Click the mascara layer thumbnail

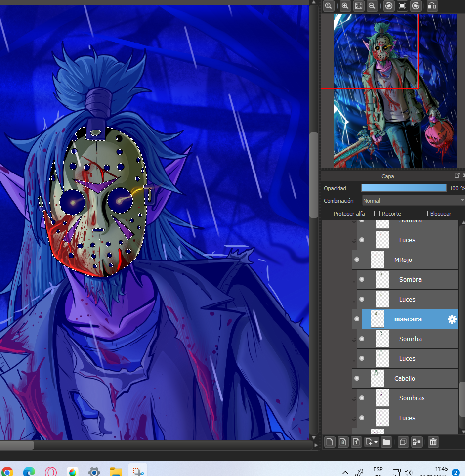(x=378, y=319)
